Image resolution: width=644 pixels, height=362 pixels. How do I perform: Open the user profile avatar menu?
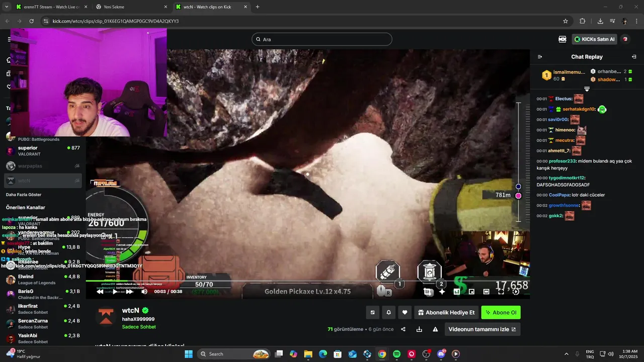(x=625, y=39)
